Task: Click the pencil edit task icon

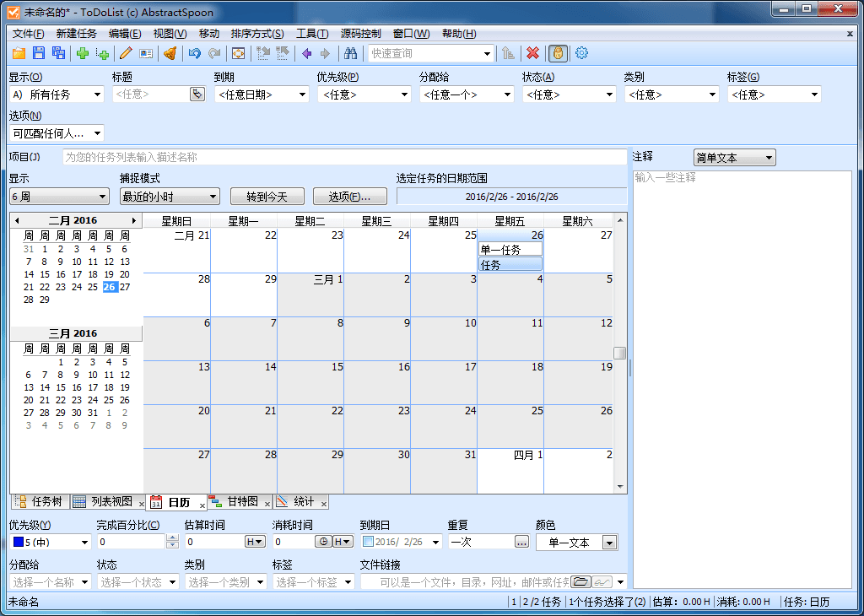Action: pyautogui.click(x=126, y=53)
